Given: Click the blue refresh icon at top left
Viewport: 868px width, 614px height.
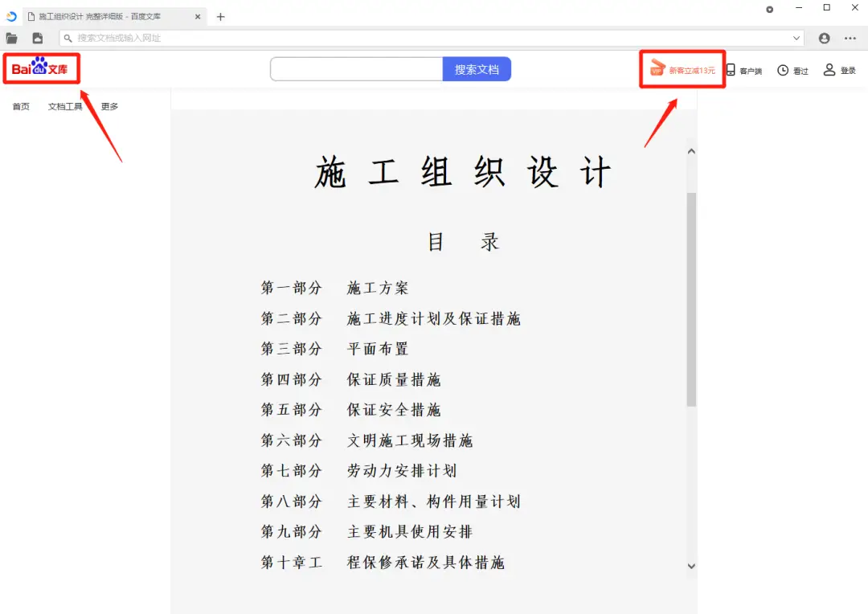Looking at the screenshot, I should coord(10,16).
